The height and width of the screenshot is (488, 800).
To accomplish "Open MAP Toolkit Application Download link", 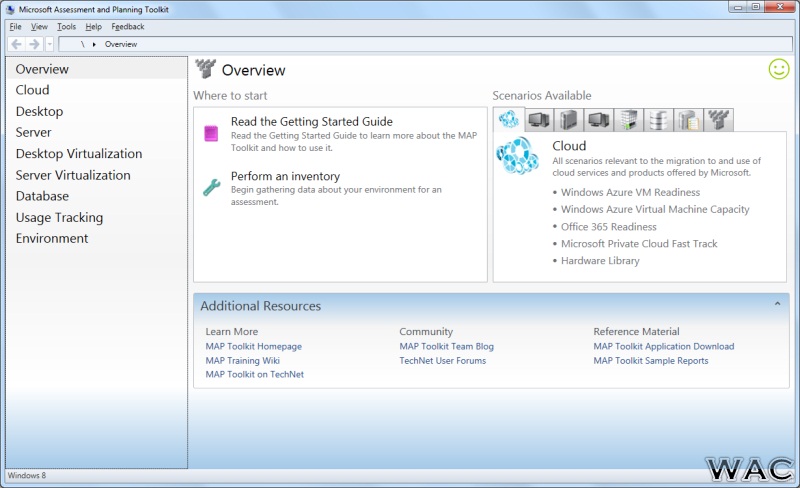I will 663,346.
